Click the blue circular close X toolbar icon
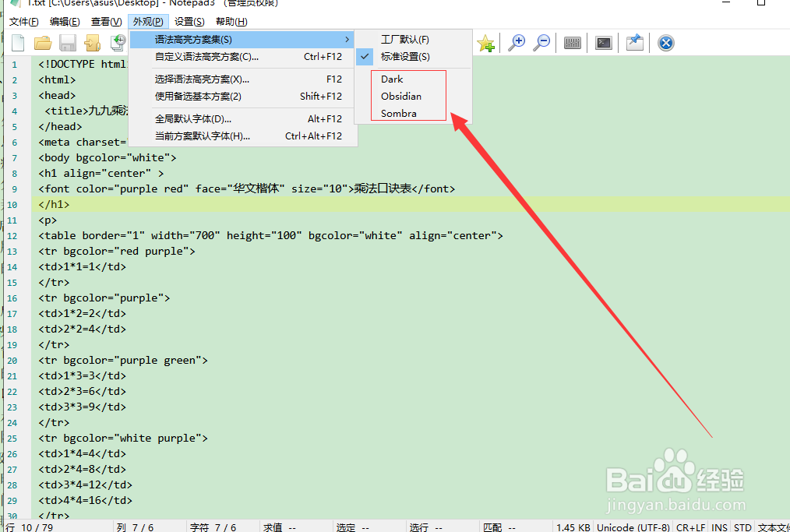 665,43
